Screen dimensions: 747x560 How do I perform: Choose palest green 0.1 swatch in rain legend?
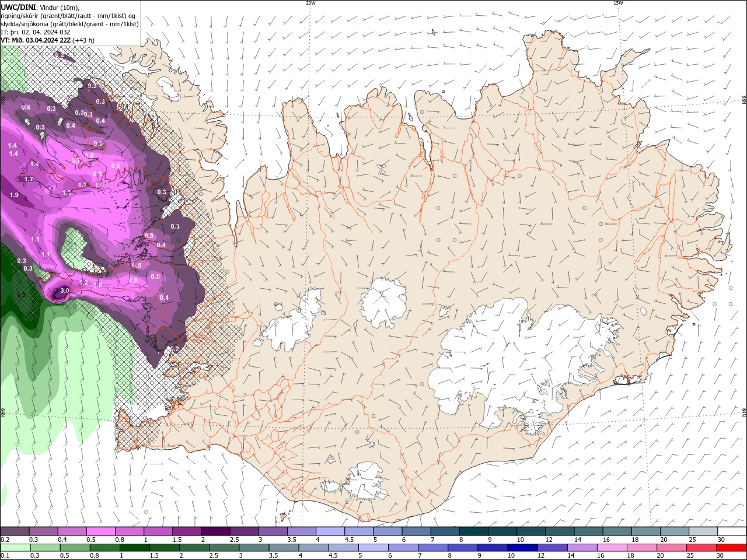click(x=15, y=548)
